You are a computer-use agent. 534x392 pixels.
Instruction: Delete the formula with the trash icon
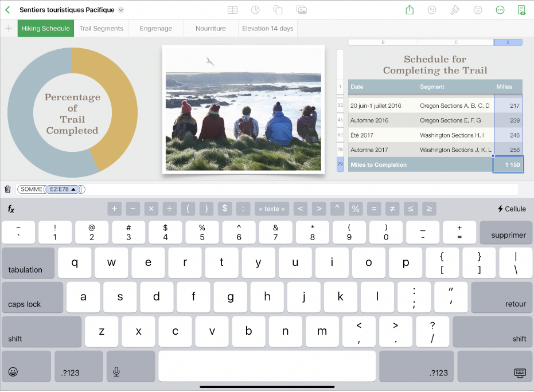coord(7,189)
